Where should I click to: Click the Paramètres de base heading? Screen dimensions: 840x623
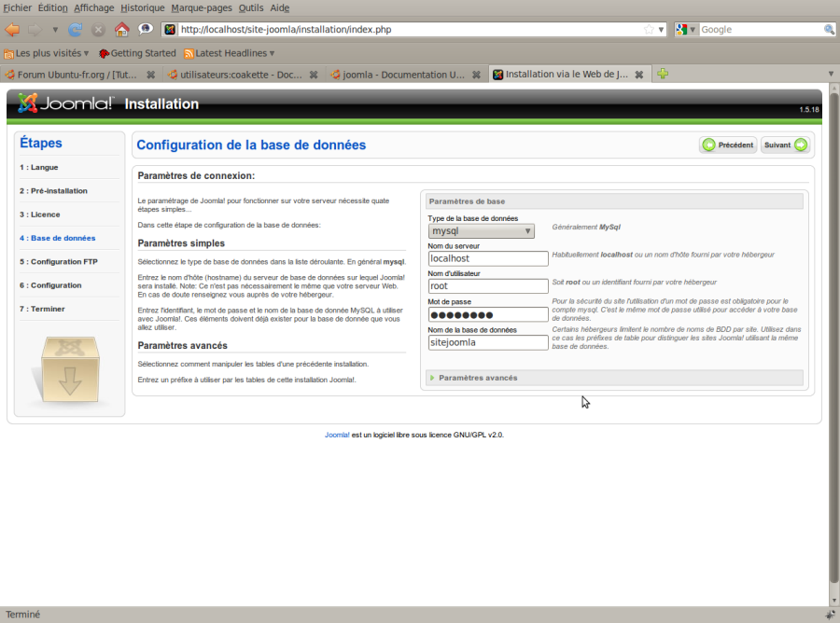468,201
